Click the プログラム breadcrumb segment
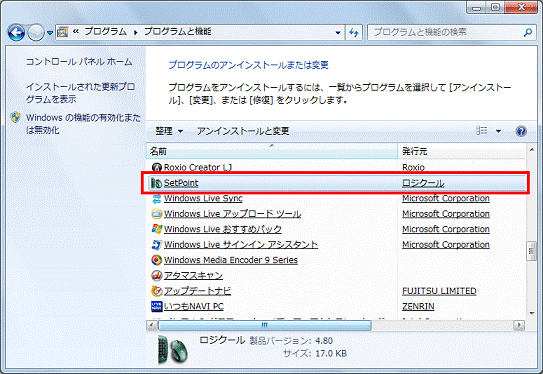 (105, 32)
